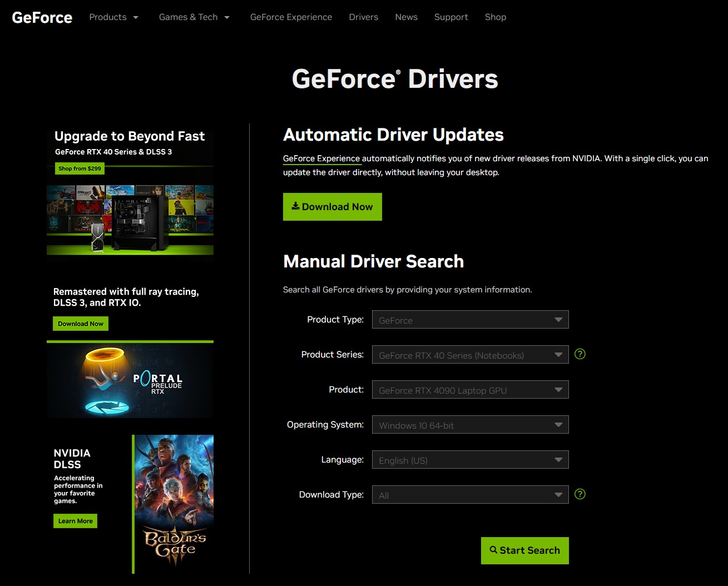728x586 pixels.
Task: Open the News nav item
Action: click(406, 17)
